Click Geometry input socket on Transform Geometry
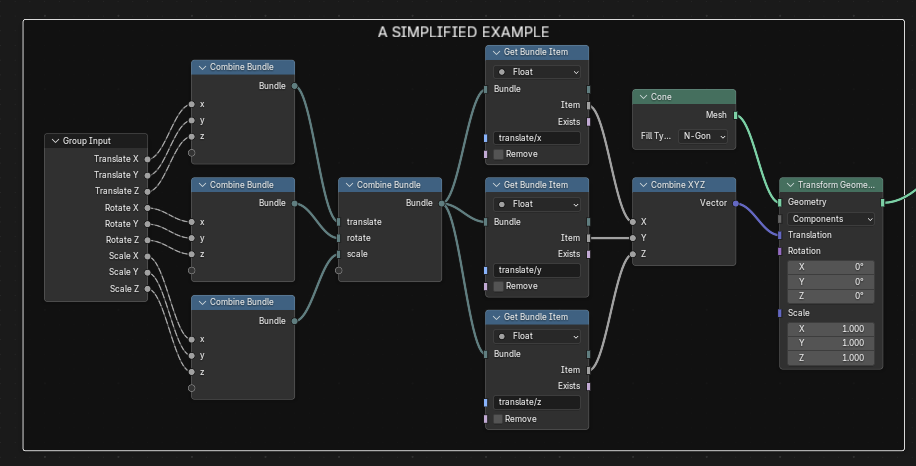Image resolution: width=916 pixels, height=466 pixels. coord(780,203)
